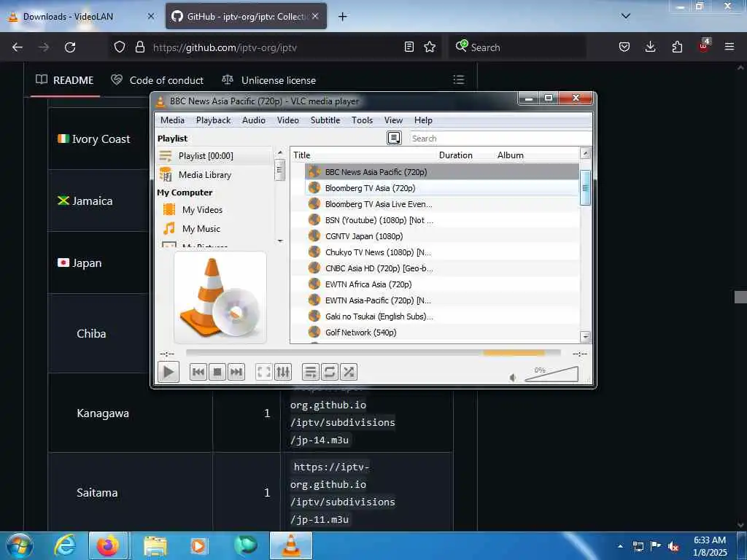This screenshot has width=747, height=560.
Task: Open Windows Start menu orb
Action: pyautogui.click(x=20, y=545)
